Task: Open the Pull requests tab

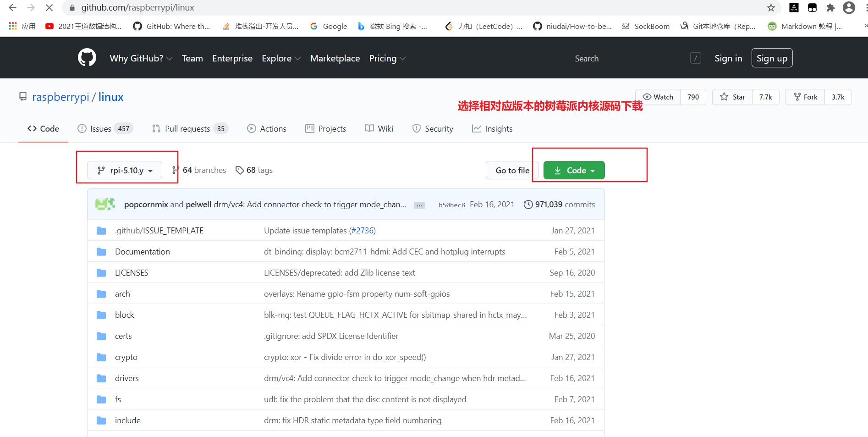Action: 190,129
